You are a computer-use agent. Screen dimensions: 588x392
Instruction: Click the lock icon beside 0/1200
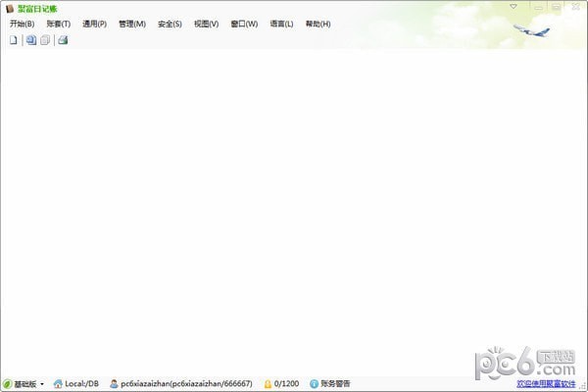click(x=268, y=384)
